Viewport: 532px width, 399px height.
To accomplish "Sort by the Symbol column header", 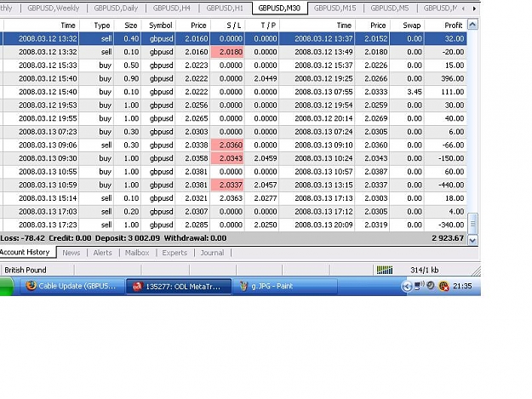I will tap(161, 26).
